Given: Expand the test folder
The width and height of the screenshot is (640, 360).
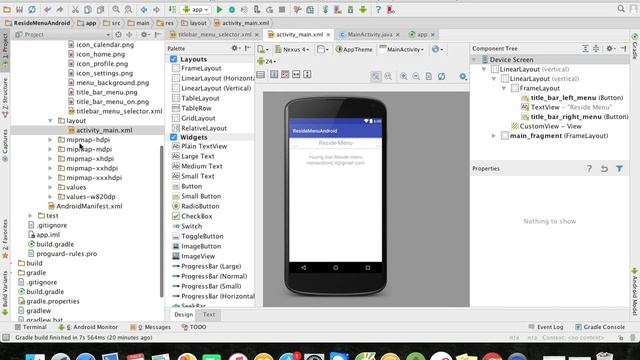Looking at the screenshot, I should tap(30, 216).
